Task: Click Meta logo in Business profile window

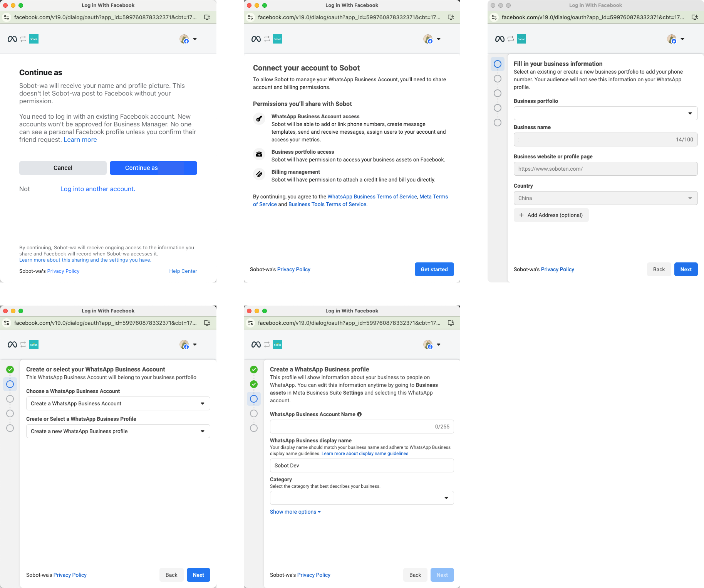Action: pyautogui.click(x=256, y=344)
